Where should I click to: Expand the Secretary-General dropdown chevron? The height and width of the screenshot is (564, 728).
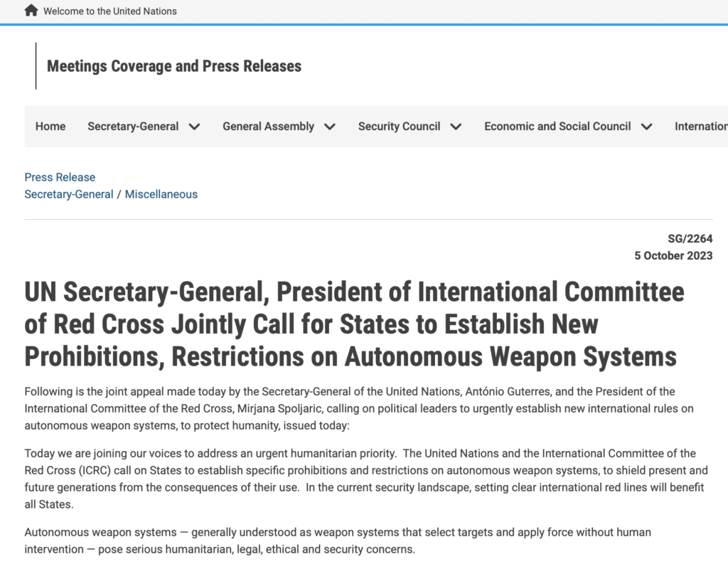pyautogui.click(x=194, y=127)
